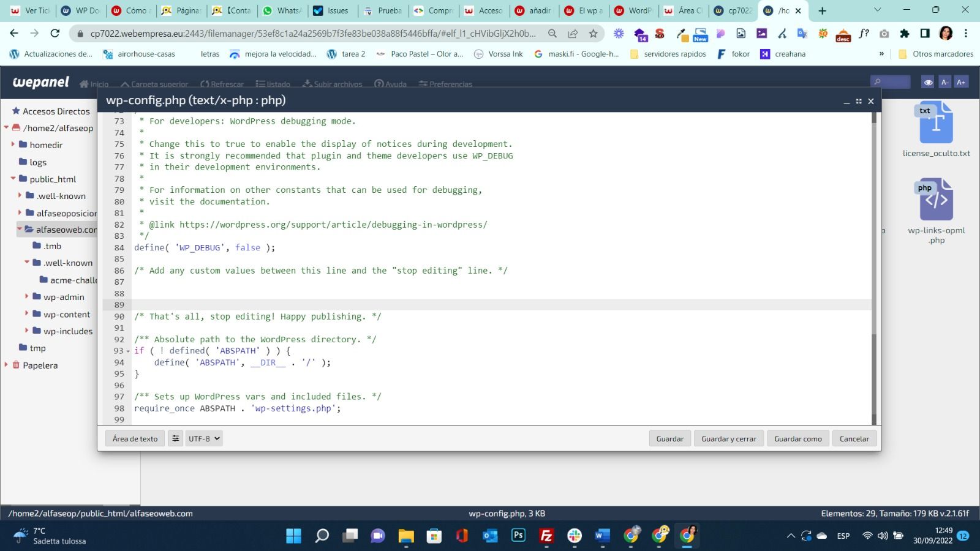980x551 pixels.
Task: Open the fokor bookmark
Action: [x=734, y=54]
